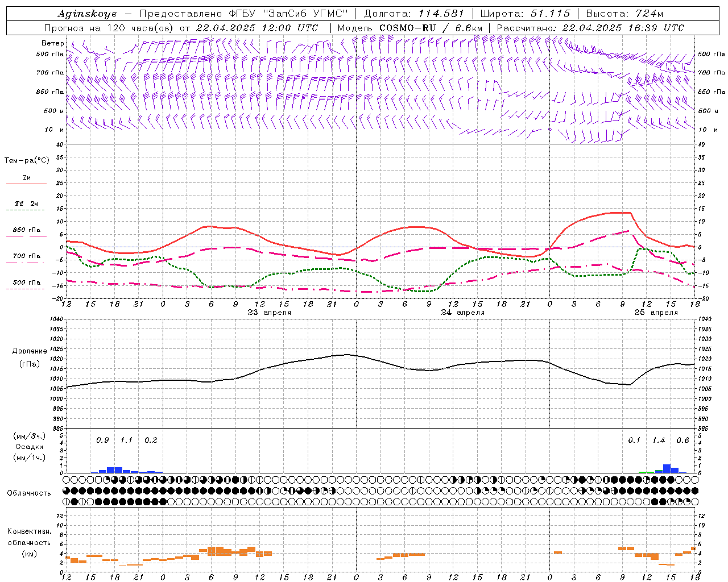
Task: Click the 'Прогноз на 120 часа(ов)' forecast text
Action: pyautogui.click(x=110, y=28)
